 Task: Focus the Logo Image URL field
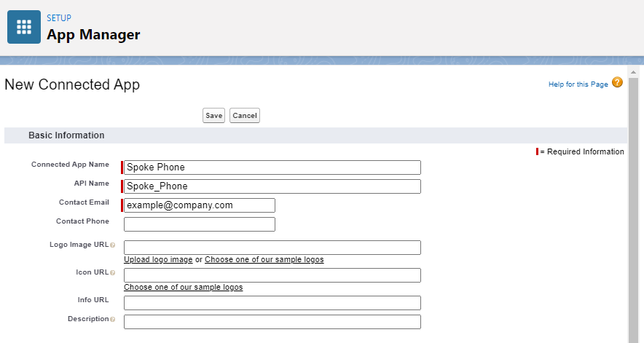[272, 248]
